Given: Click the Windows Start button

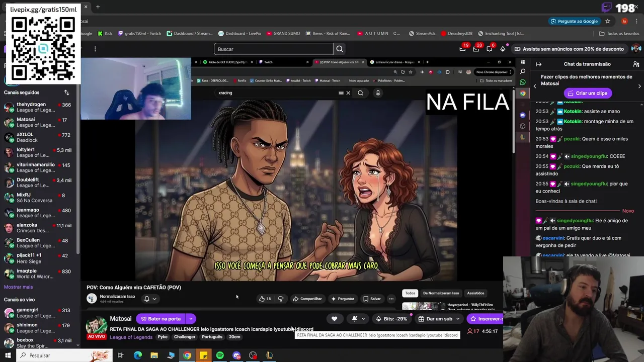Looking at the screenshot, I should pos(8,355).
